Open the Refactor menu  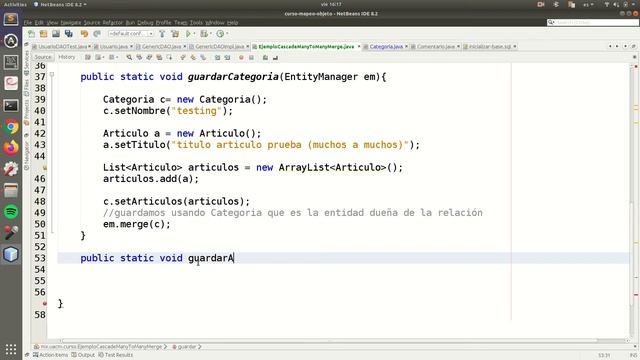point(113,22)
